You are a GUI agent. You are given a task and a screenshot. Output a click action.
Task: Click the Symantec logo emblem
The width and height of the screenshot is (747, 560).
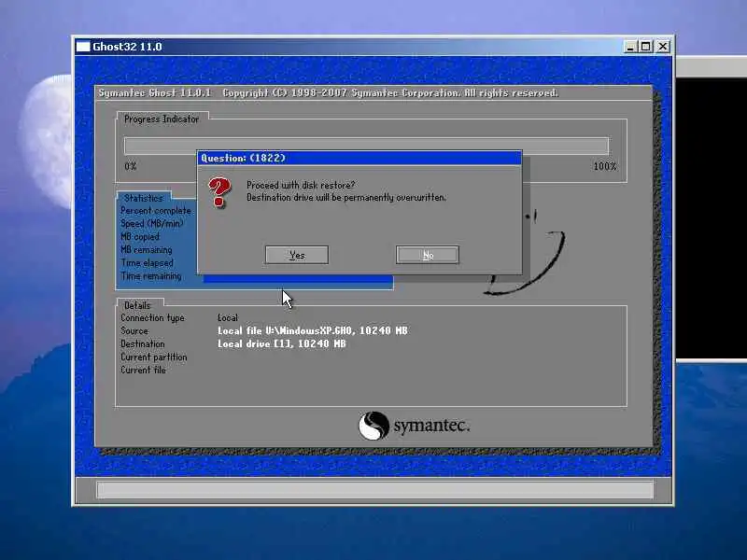[x=373, y=426]
